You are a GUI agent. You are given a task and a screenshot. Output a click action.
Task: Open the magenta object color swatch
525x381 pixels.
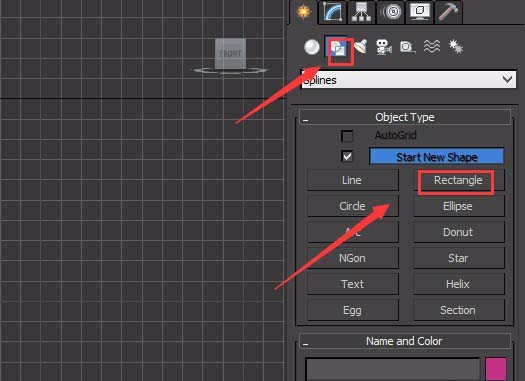[x=496, y=369]
